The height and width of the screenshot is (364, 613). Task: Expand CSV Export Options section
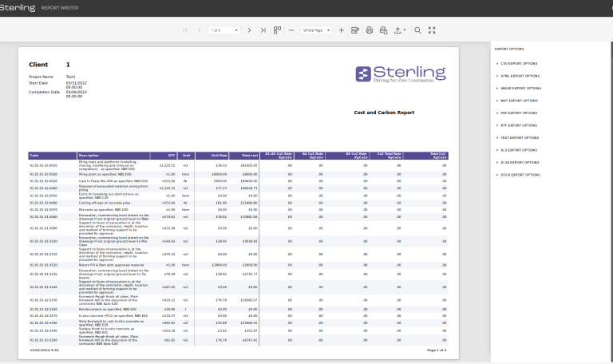pos(520,63)
